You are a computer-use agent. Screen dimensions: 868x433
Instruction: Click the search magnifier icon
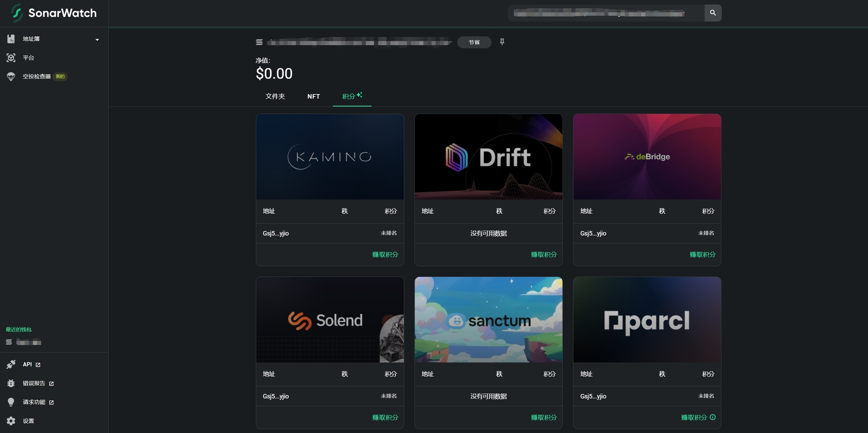712,13
